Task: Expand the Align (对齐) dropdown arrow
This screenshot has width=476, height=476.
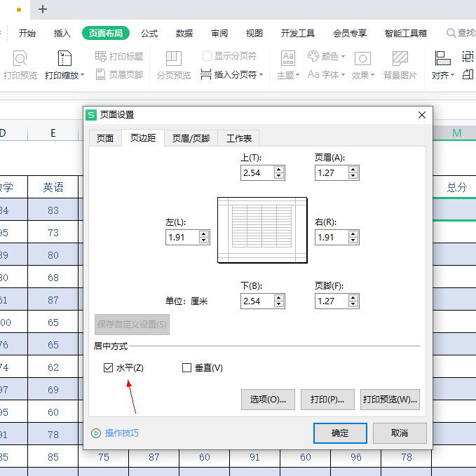Action: tap(452, 75)
